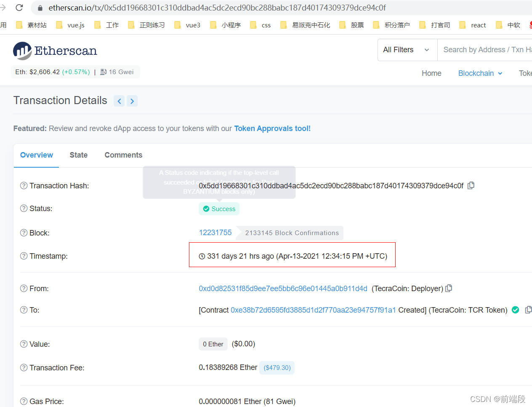Screen dimensions: 532x407
Task: Click the gas pump icon next to 16 Gwei
Action: [x=103, y=72]
